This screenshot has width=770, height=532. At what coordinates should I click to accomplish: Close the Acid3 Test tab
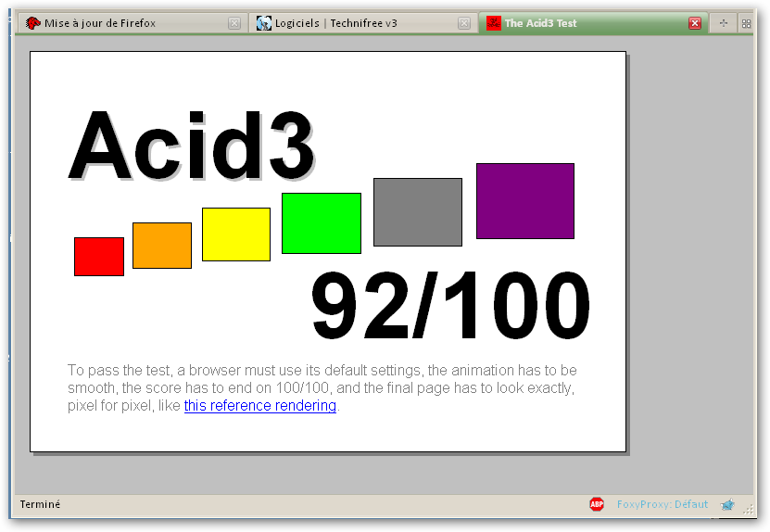coord(695,23)
